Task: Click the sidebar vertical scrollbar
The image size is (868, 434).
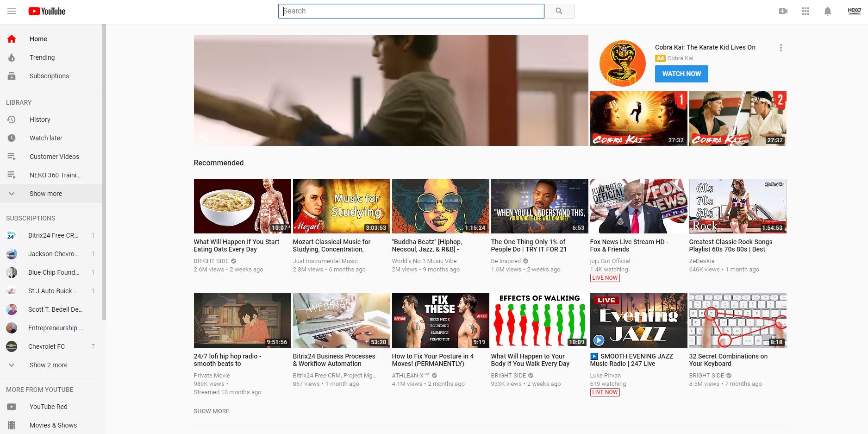Action: click(104, 172)
